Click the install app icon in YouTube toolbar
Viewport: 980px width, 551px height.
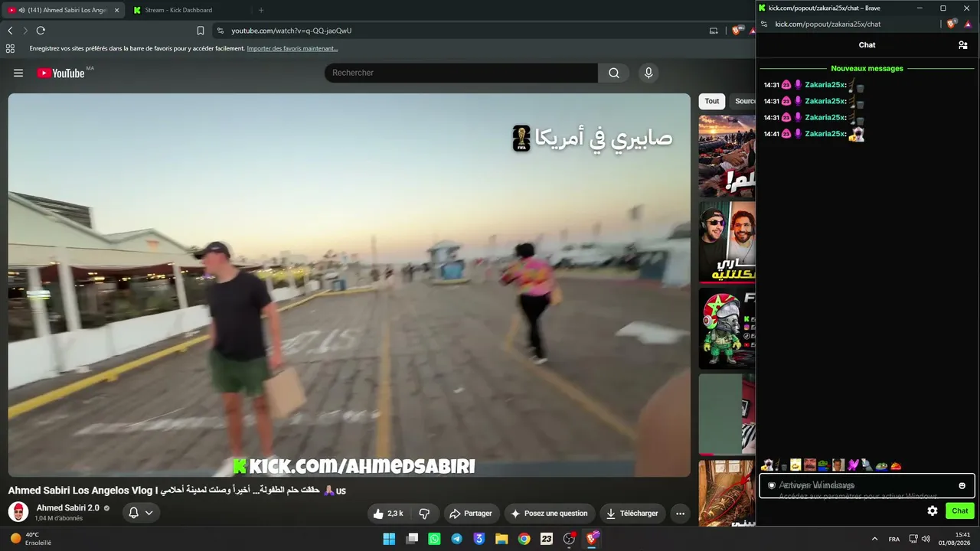point(714,31)
